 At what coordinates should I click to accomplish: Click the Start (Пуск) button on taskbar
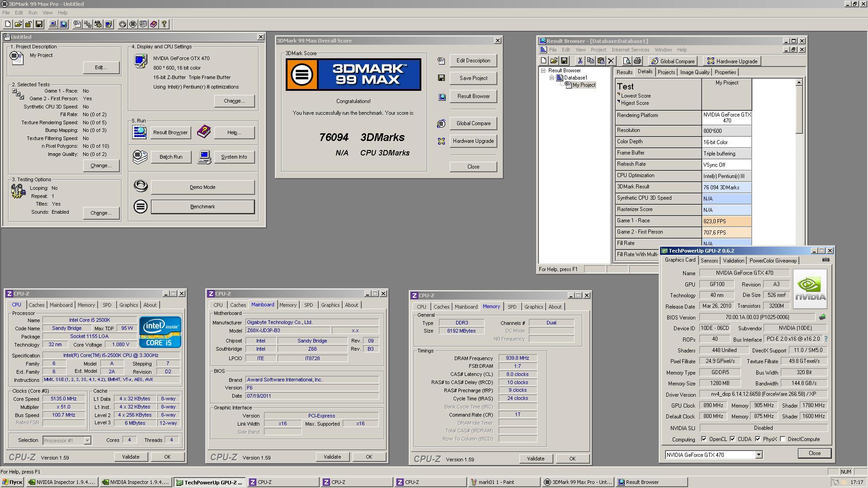(12, 482)
